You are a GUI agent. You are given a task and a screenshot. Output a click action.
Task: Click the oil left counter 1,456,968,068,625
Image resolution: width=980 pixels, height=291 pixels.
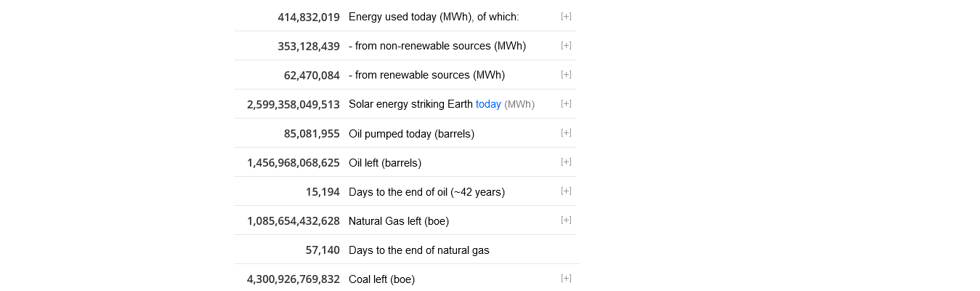tap(293, 163)
